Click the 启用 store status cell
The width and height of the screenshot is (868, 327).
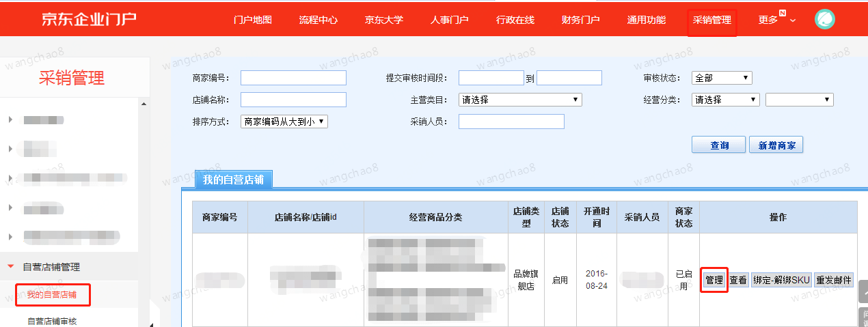(560, 280)
